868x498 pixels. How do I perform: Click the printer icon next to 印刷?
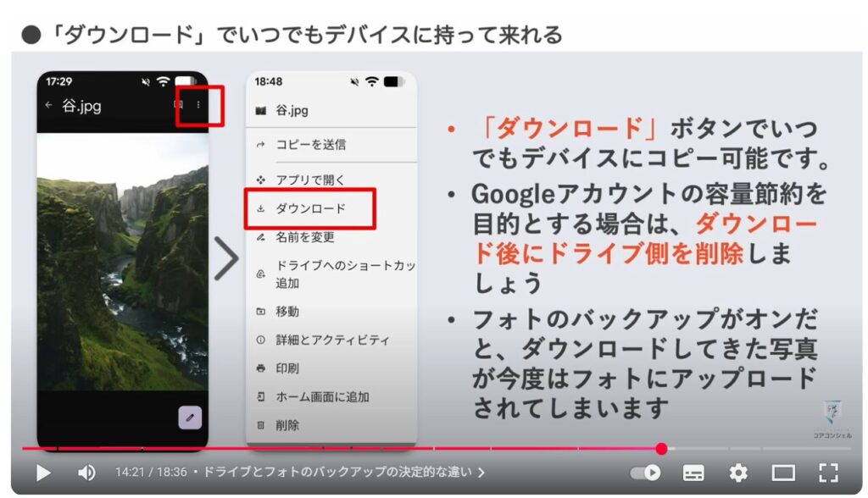tap(261, 368)
